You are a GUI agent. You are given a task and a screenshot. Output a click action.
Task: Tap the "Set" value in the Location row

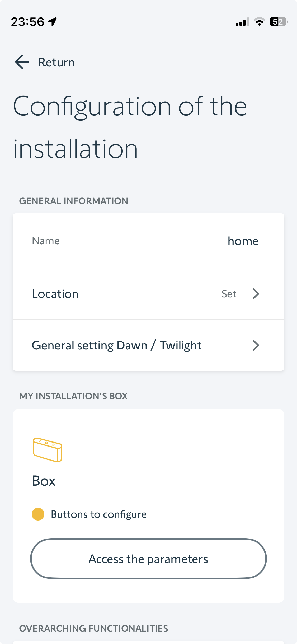[229, 294]
